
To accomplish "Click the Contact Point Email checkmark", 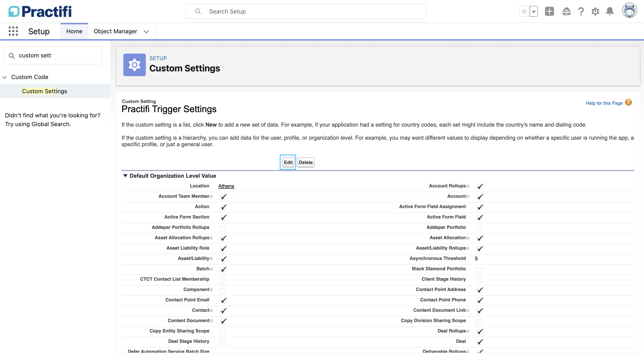I will pyautogui.click(x=223, y=300).
